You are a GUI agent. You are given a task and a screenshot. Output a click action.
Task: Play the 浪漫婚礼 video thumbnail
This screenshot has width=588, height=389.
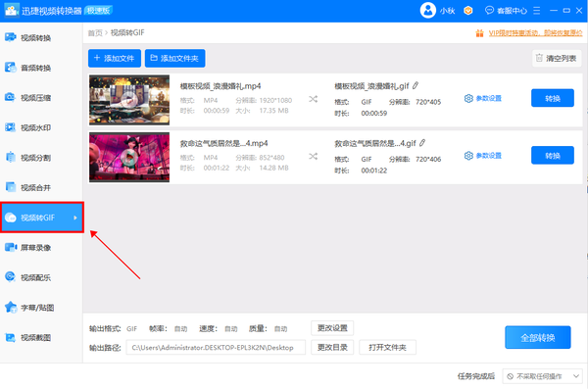point(129,100)
